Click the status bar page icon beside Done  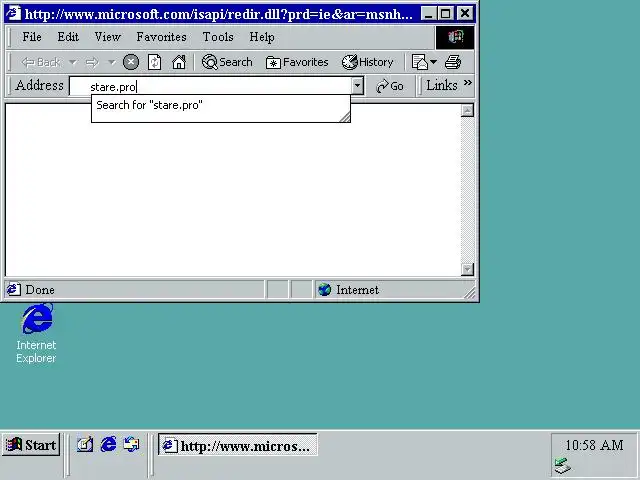pyautogui.click(x=13, y=289)
